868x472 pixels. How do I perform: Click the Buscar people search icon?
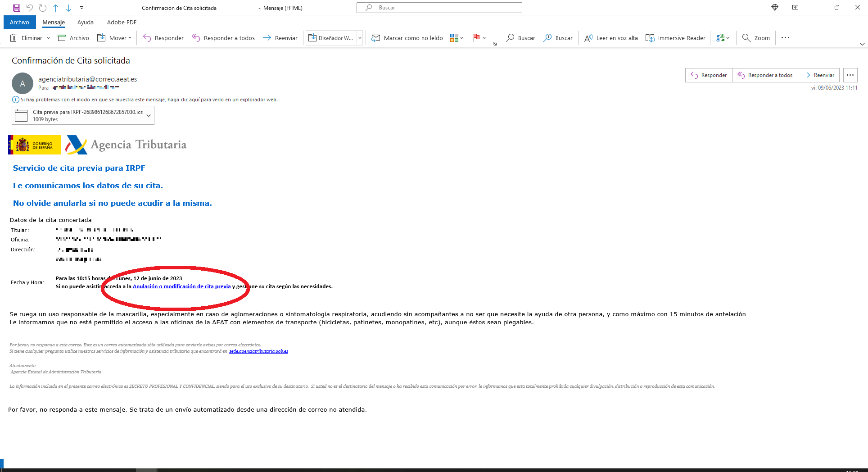(x=547, y=38)
